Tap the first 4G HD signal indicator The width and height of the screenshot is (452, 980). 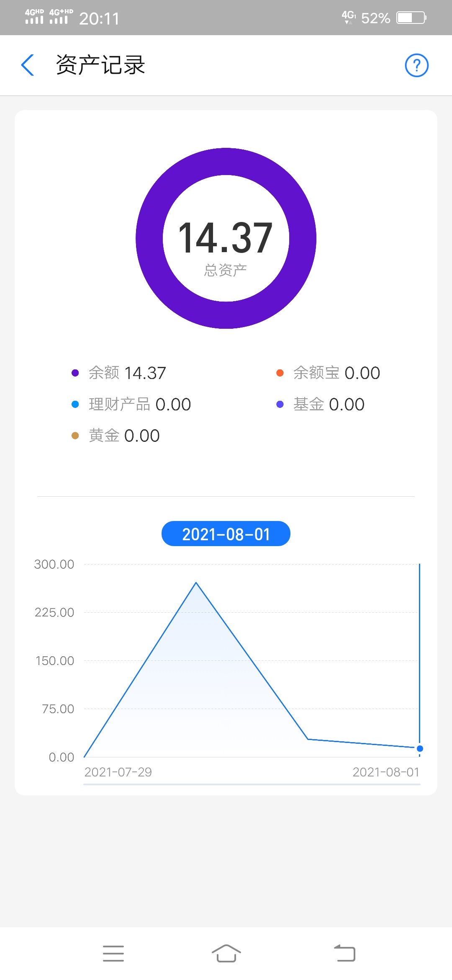pos(34,16)
